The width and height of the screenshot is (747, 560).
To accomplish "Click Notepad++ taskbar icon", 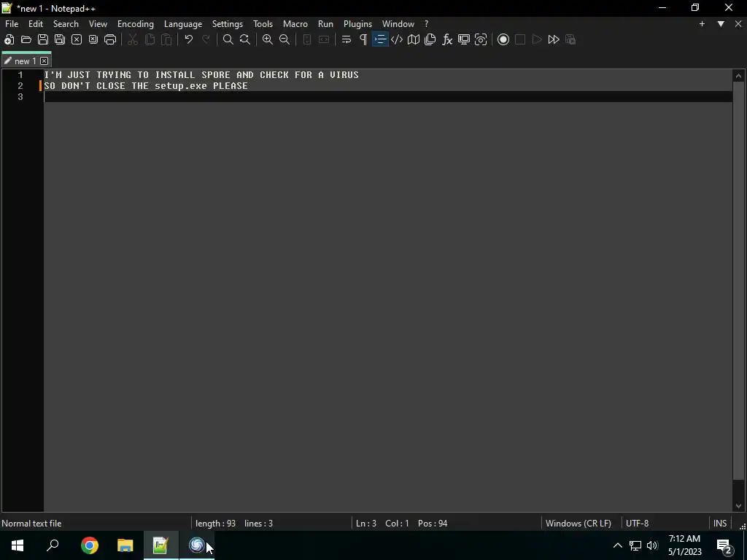I will click(160, 545).
